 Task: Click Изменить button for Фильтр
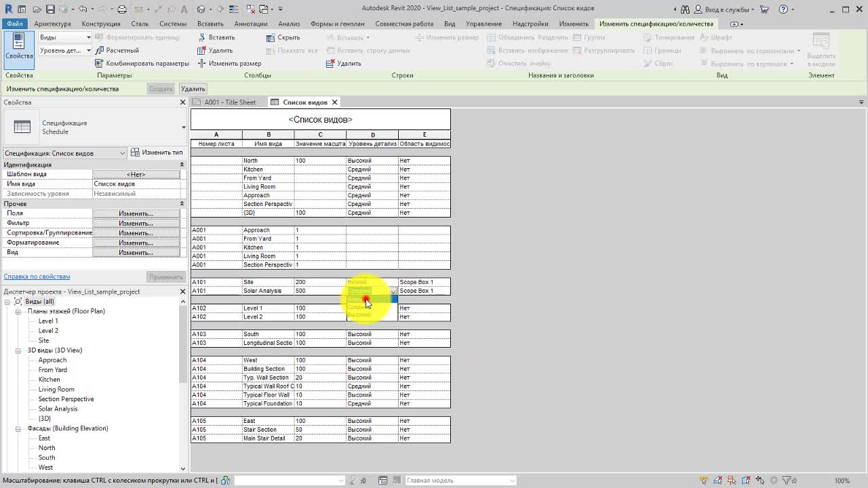[136, 223]
